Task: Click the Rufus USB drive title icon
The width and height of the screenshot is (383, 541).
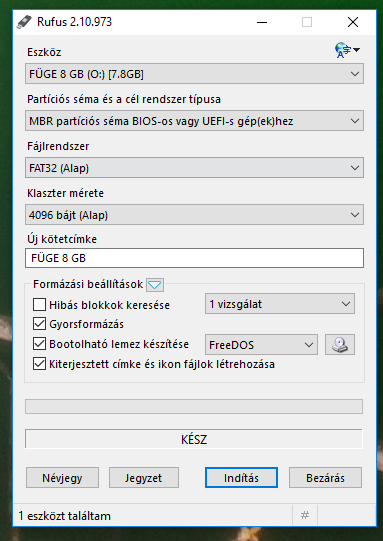Action: 24,22
